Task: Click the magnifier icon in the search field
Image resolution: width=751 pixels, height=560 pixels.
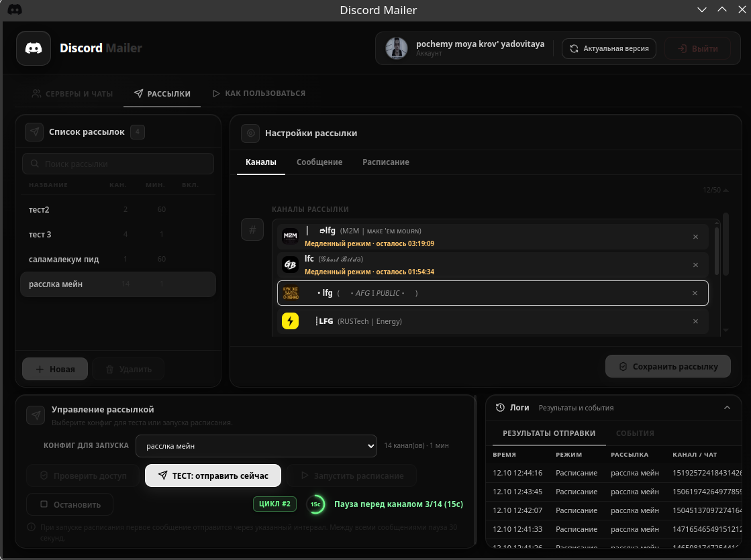Action: [34, 164]
